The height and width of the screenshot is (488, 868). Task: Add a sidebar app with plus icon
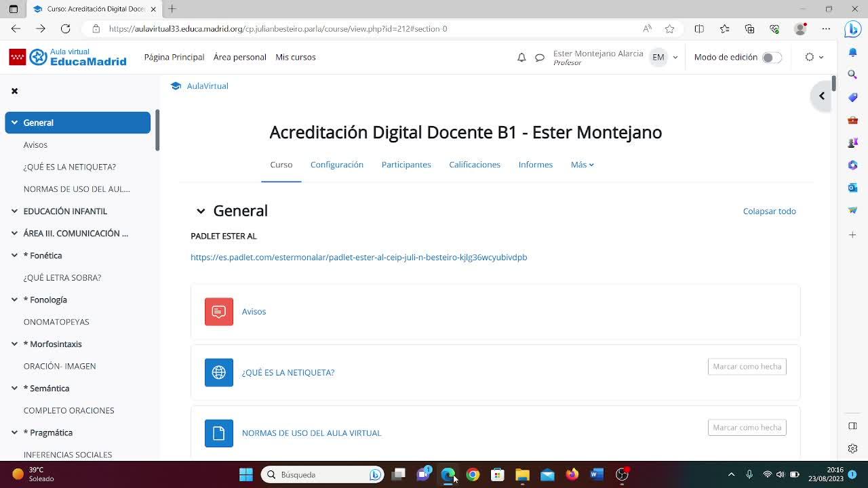coord(853,235)
